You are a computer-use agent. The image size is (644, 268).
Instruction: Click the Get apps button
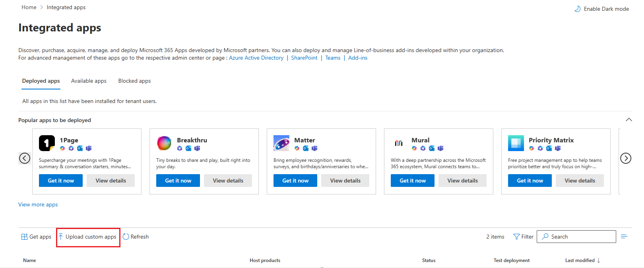(x=36, y=237)
